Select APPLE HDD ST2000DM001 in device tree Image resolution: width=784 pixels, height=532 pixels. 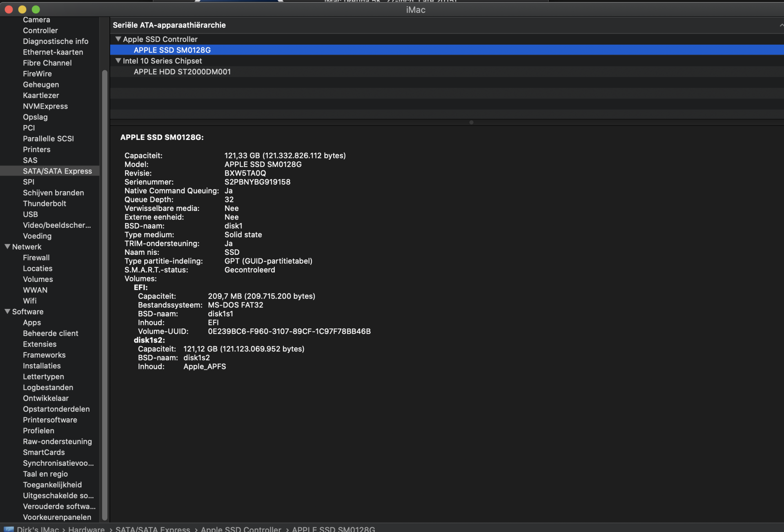(x=182, y=72)
